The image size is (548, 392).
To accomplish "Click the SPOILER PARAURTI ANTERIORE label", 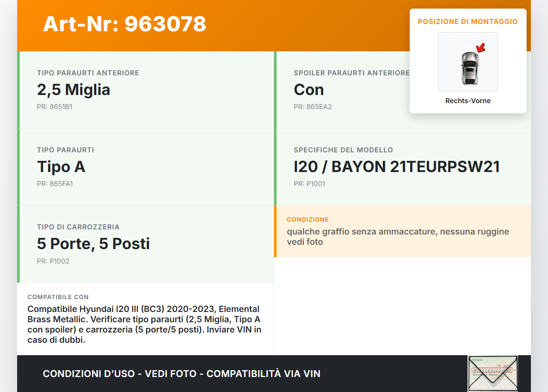I will 352,73.
